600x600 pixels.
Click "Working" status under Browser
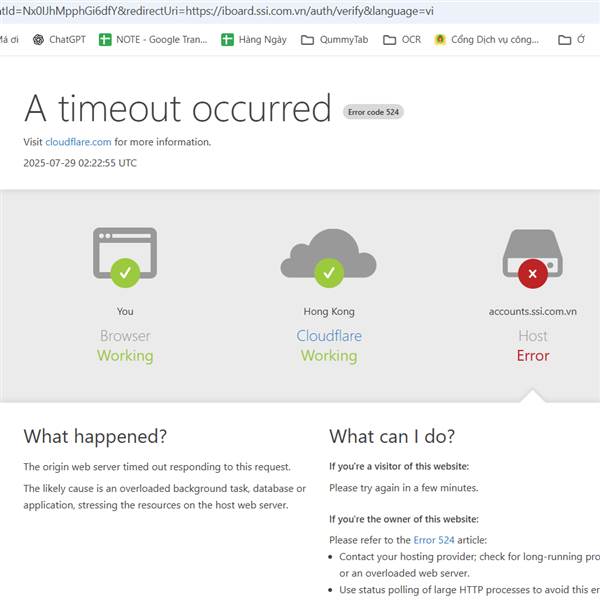tap(125, 356)
